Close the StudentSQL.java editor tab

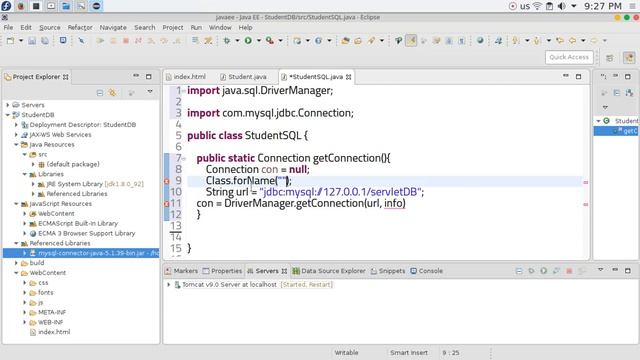point(349,77)
